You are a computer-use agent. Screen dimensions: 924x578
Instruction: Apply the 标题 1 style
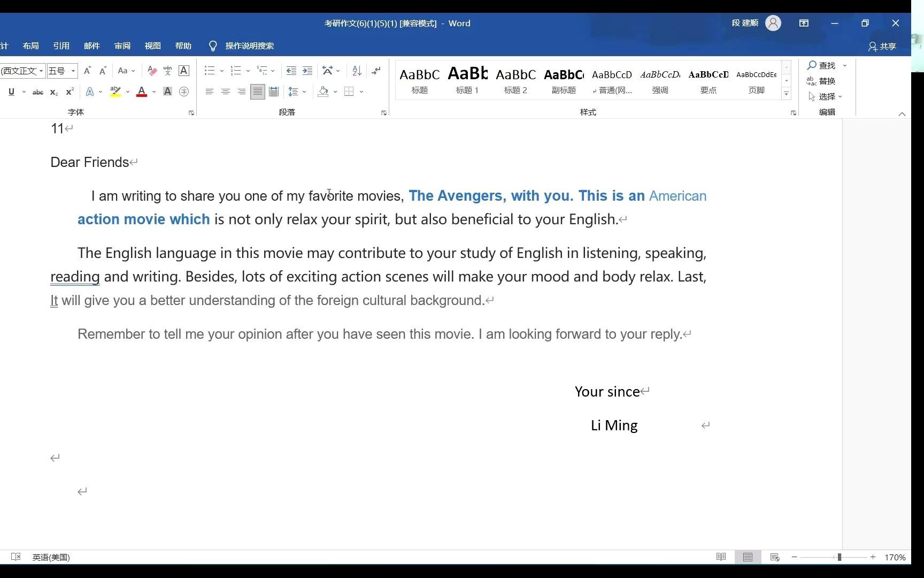[467, 80]
